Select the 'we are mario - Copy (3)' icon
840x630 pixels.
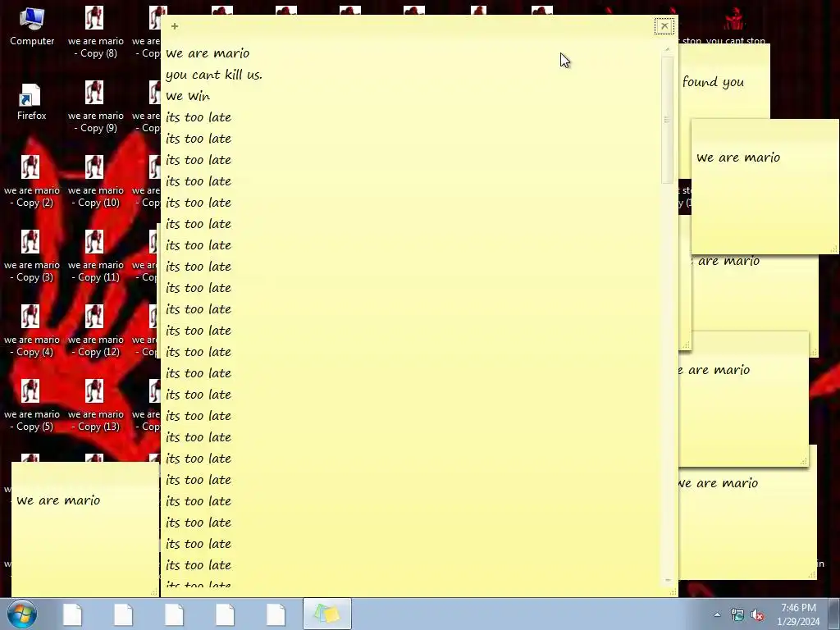[32, 256]
